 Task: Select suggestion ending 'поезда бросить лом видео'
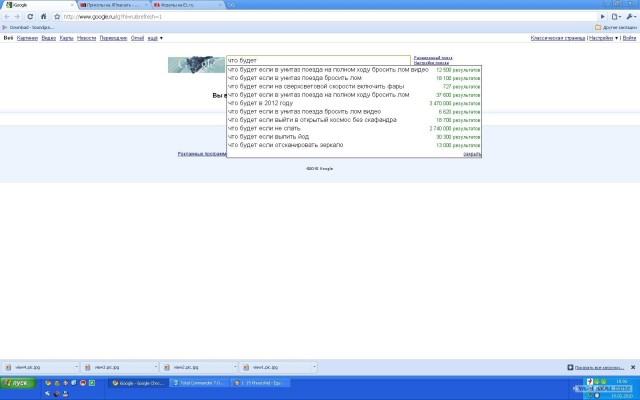click(x=354, y=111)
